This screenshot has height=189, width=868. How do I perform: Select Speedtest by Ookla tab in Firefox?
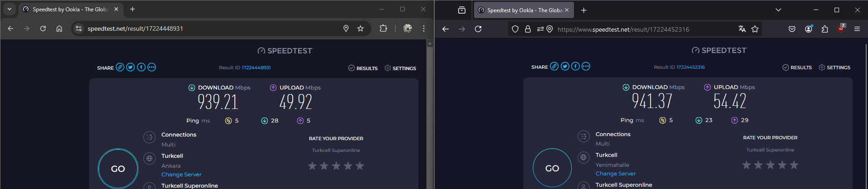tap(524, 10)
